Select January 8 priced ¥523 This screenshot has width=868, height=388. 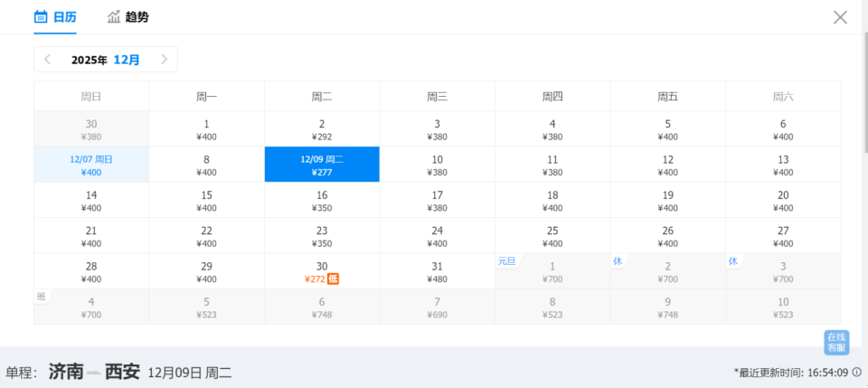coord(552,307)
